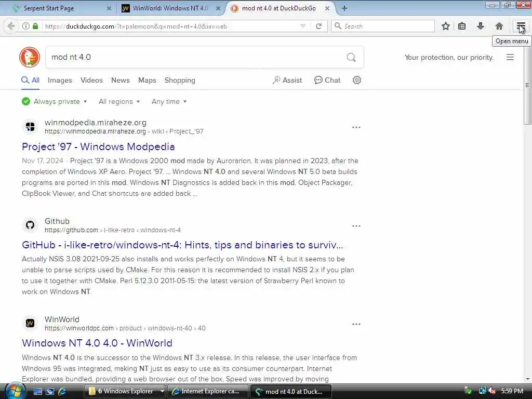Click the magnifier search button in DuckDuckGo box
The width and height of the screenshot is (532, 399).
click(351, 57)
